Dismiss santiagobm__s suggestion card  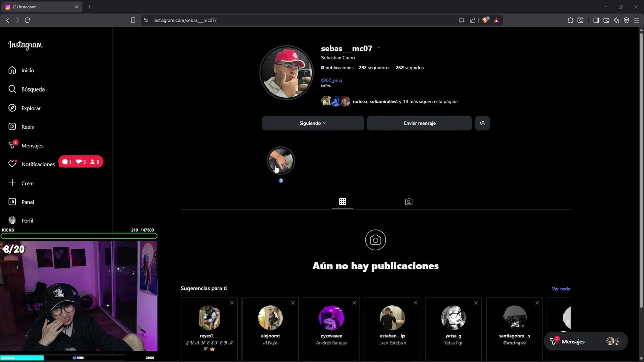tap(537, 303)
